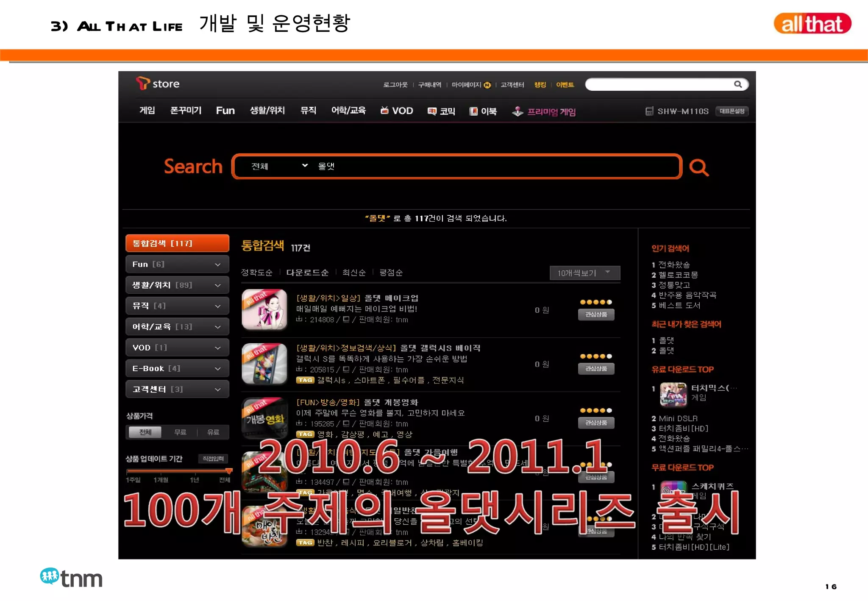
Task: Open the VOD menu with TV icon
Action: 397,111
